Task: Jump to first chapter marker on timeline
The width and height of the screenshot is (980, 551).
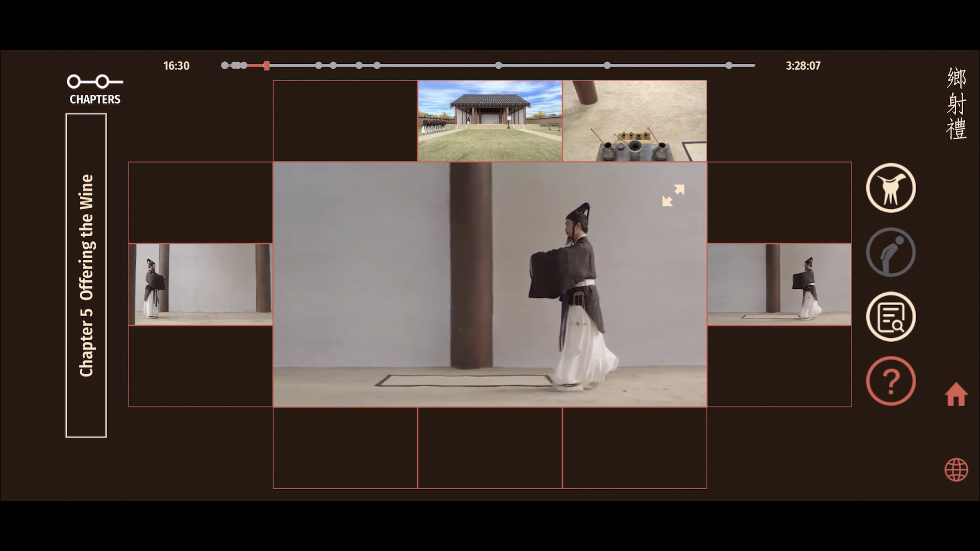Action: [225, 65]
